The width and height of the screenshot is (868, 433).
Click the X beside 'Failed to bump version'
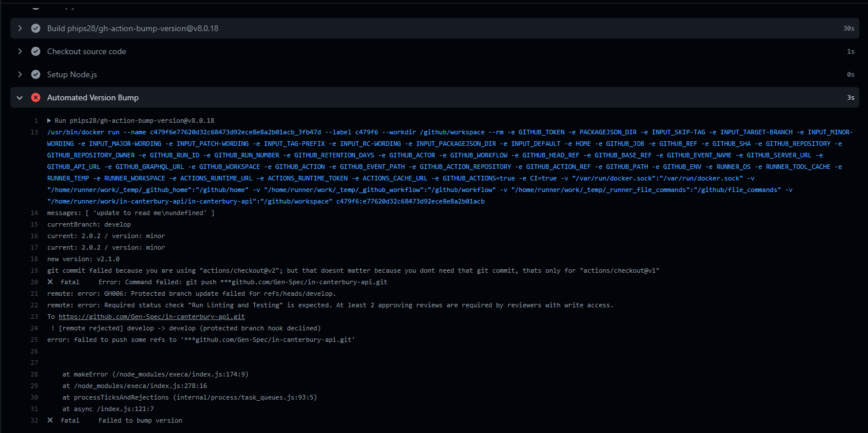[51, 420]
